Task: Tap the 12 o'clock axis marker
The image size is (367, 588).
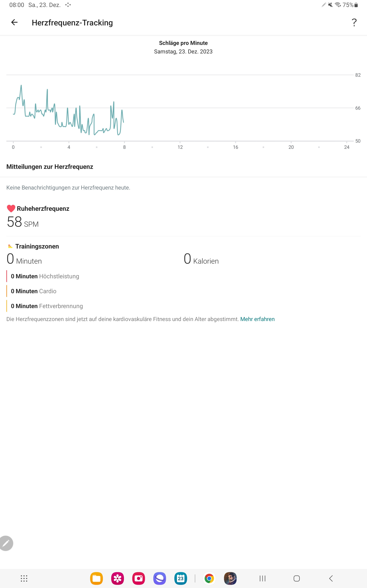Action: [180, 147]
